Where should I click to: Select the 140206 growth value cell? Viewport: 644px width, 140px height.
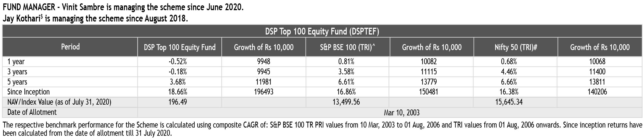(x=600, y=92)
